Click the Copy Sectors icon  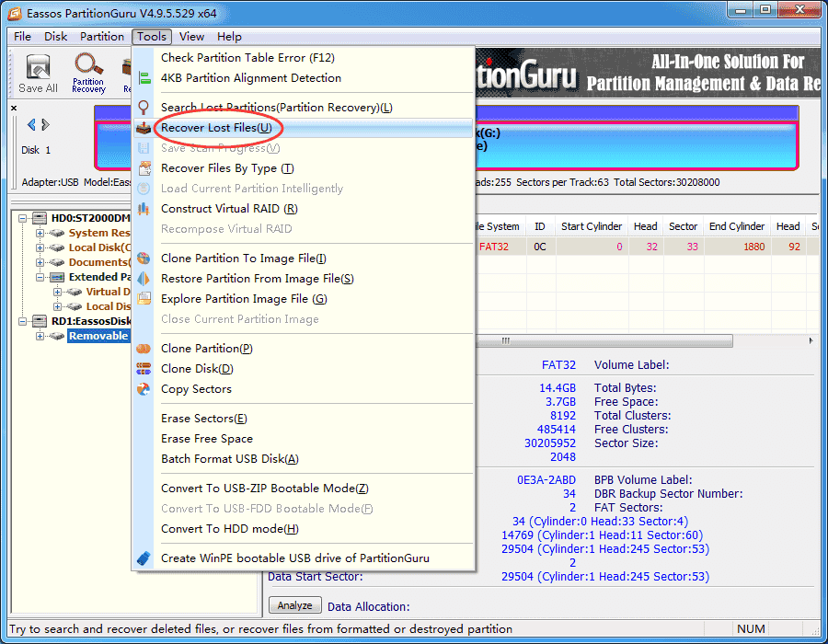[144, 389]
